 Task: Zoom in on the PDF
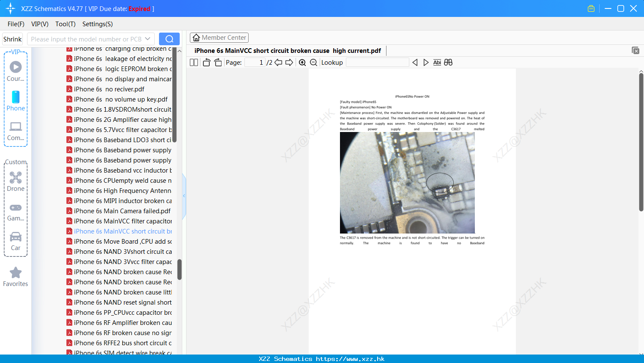(302, 63)
